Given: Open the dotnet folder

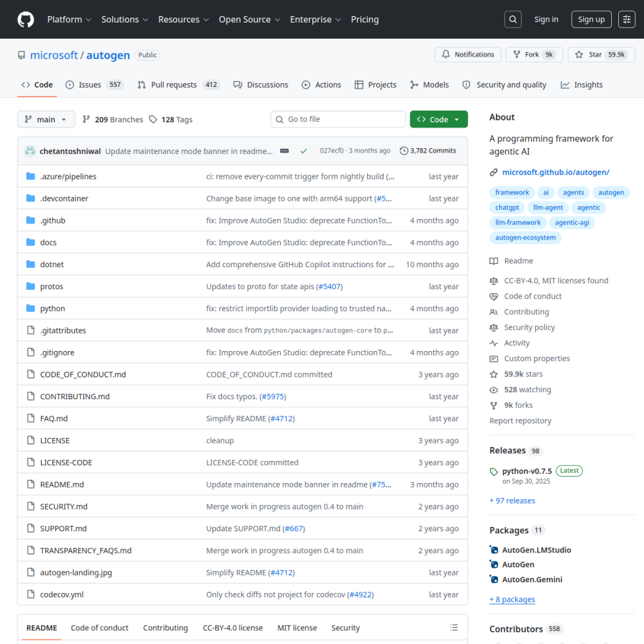Looking at the screenshot, I should (x=52, y=265).
